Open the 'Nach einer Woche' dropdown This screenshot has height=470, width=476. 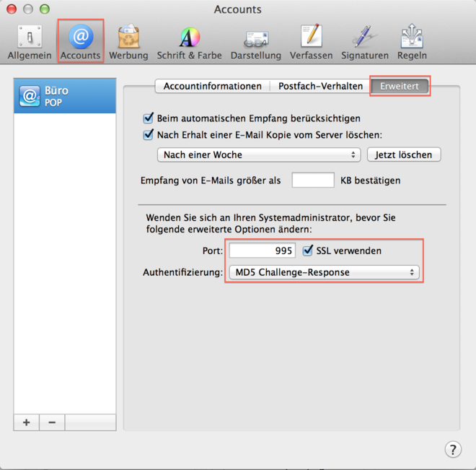point(258,155)
